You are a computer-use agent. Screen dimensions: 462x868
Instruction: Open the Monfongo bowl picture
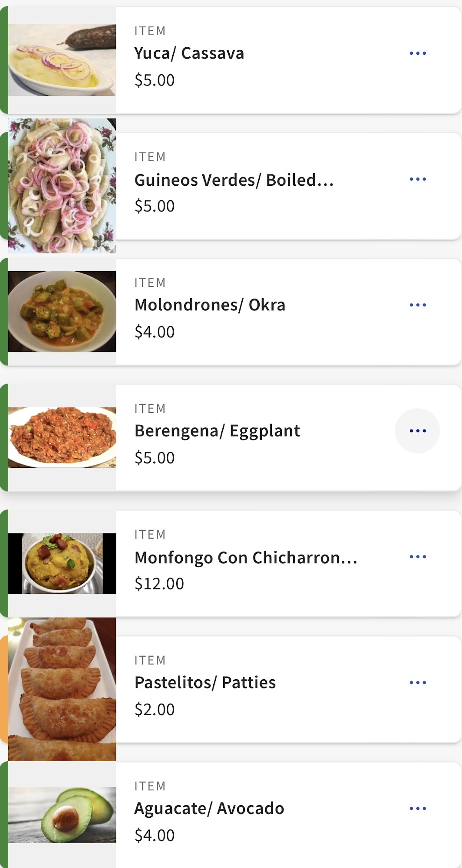tap(62, 563)
